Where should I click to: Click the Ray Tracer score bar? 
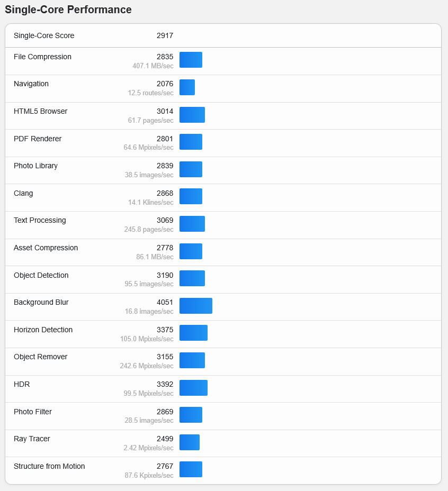[x=189, y=442]
